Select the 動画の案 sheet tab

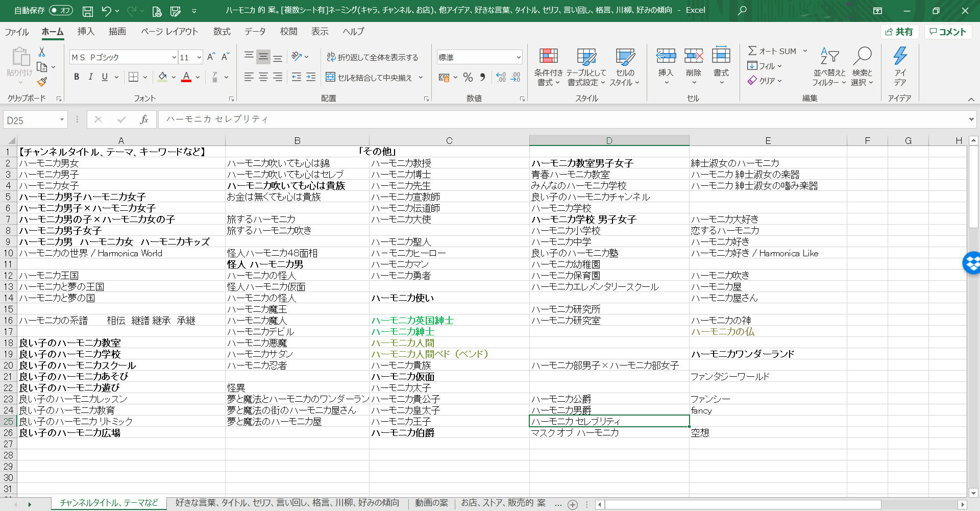coord(431,503)
